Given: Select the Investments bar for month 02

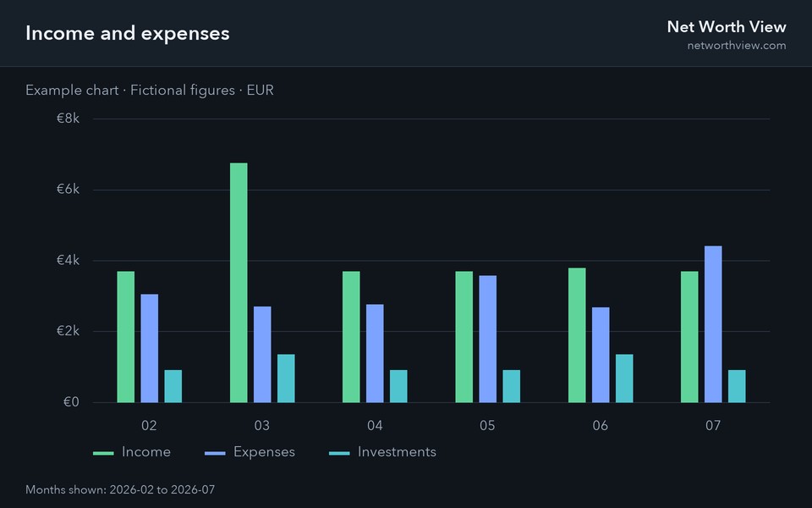Looking at the screenshot, I should pyautogui.click(x=173, y=386).
